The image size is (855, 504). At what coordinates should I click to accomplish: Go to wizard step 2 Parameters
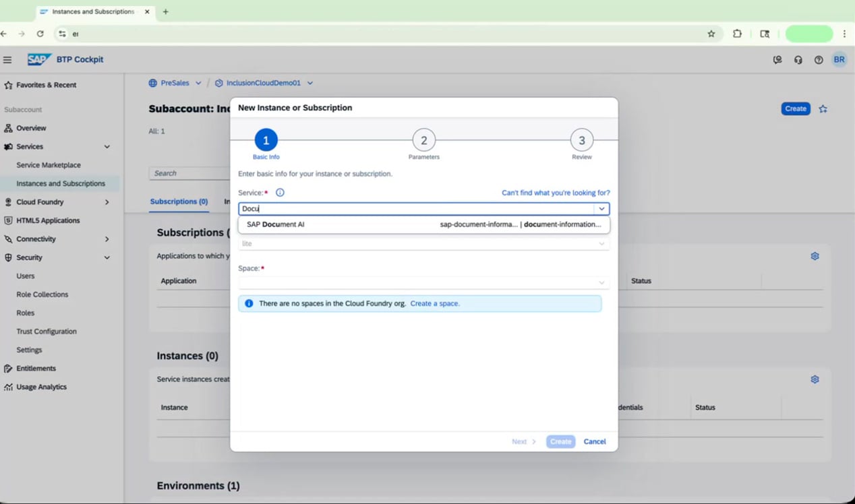pyautogui.click(x=424, y=140)
